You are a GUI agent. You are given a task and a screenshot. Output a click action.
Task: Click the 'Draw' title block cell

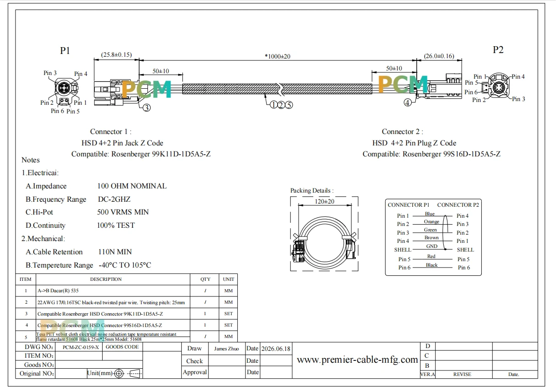(194, 349)
